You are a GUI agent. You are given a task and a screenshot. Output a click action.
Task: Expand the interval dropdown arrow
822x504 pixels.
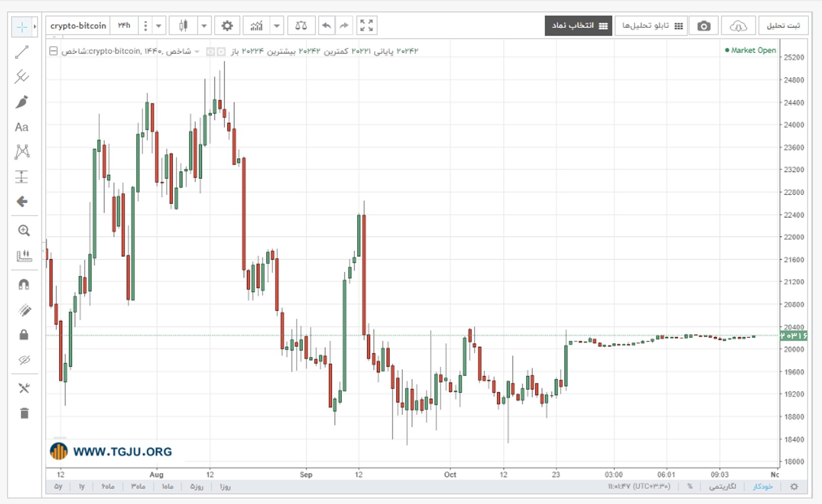pyautogui.click(x=158, y=26)
